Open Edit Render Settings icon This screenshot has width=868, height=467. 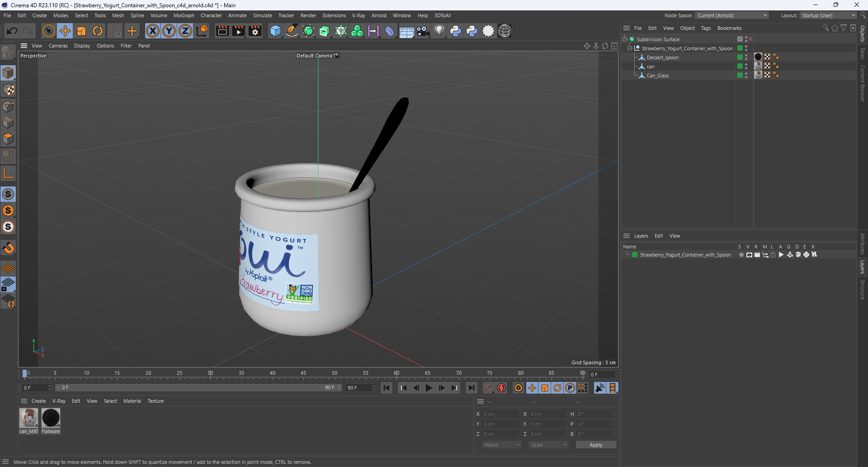pyautogui.click(x=255, y=31)
